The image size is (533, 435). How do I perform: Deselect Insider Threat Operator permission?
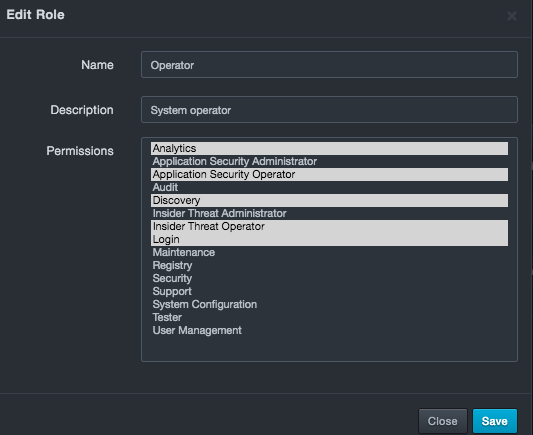329,226
